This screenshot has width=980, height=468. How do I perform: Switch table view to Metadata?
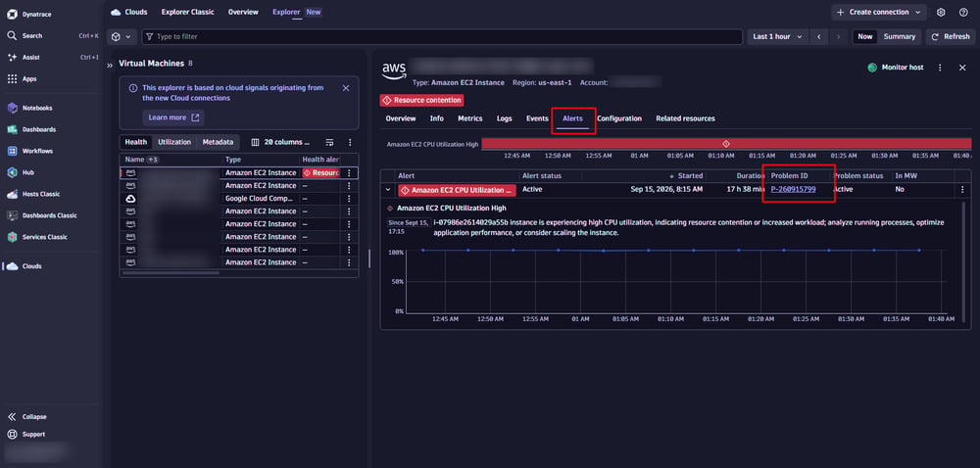[x=218, y=142]
